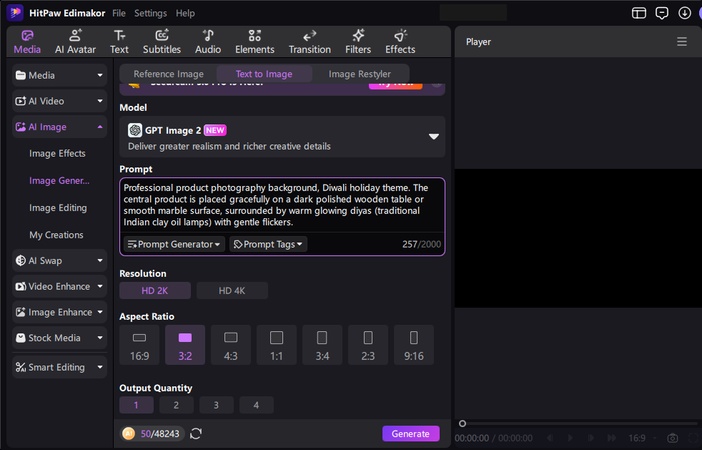Open the Prompt Tags dropdown
This screenshot has width=702, height=450.
268,244
